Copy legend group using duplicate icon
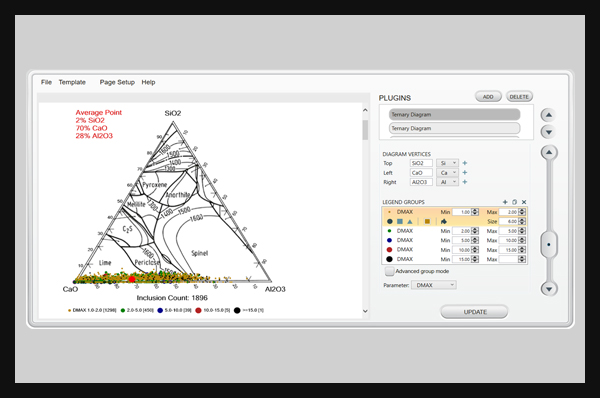 [x=515, y=202]
